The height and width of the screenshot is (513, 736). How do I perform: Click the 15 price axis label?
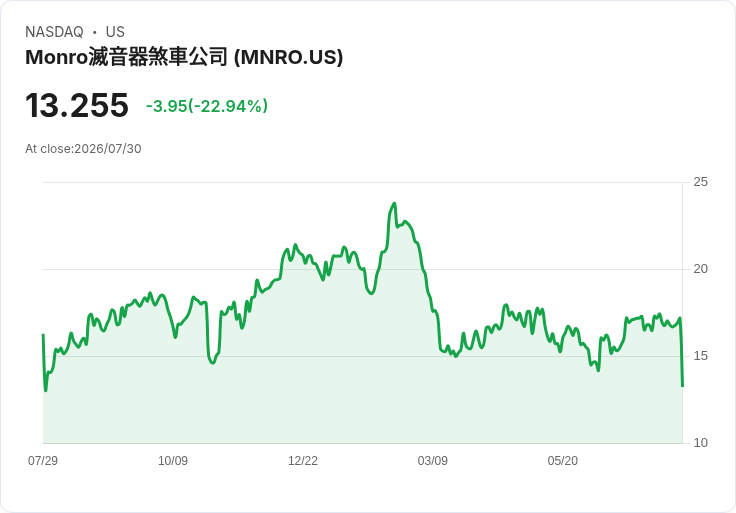700,356
